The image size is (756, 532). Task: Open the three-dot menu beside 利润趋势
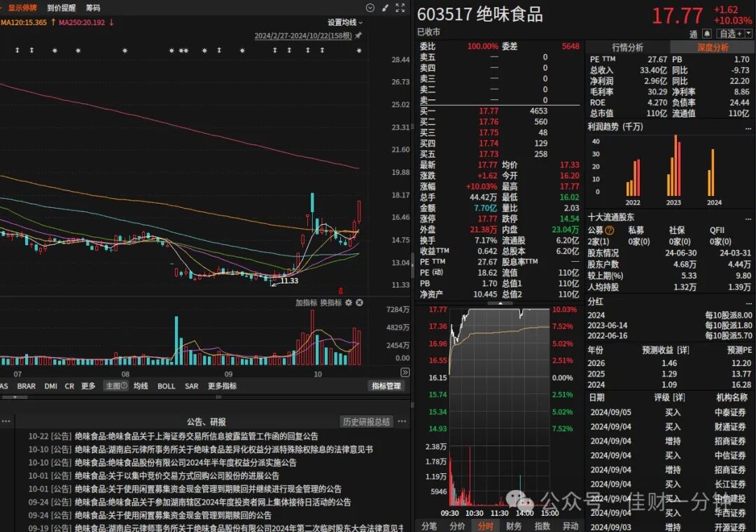click(x=748, y=128)
